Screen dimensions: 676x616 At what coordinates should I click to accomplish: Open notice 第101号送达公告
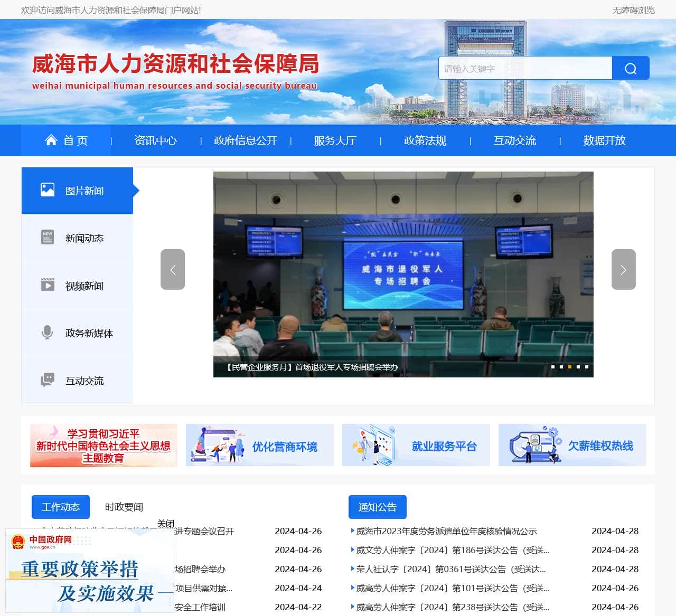453,588
